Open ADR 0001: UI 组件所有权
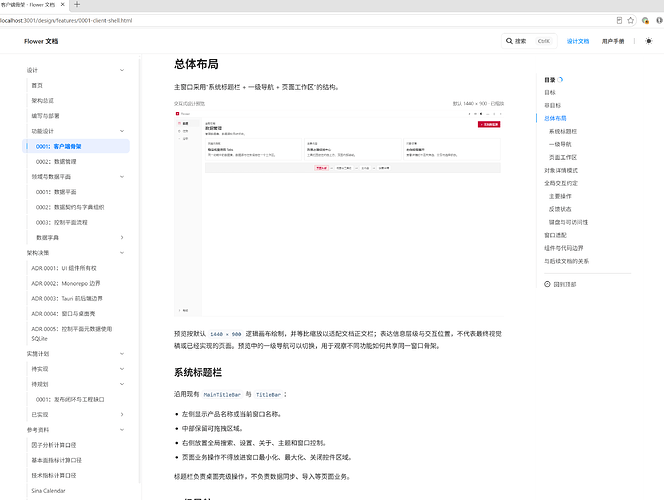 pyautogui.click(x=64, y=268)
